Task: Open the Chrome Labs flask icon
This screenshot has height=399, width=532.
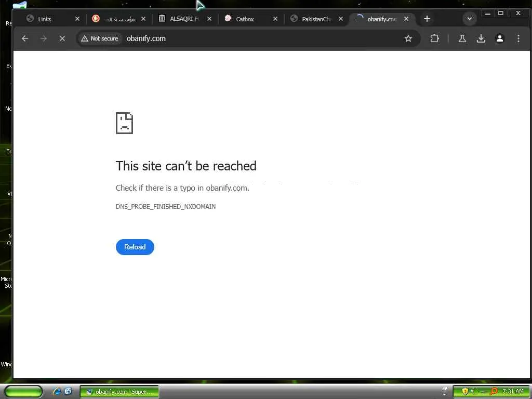Action: (x=462, y=38)
